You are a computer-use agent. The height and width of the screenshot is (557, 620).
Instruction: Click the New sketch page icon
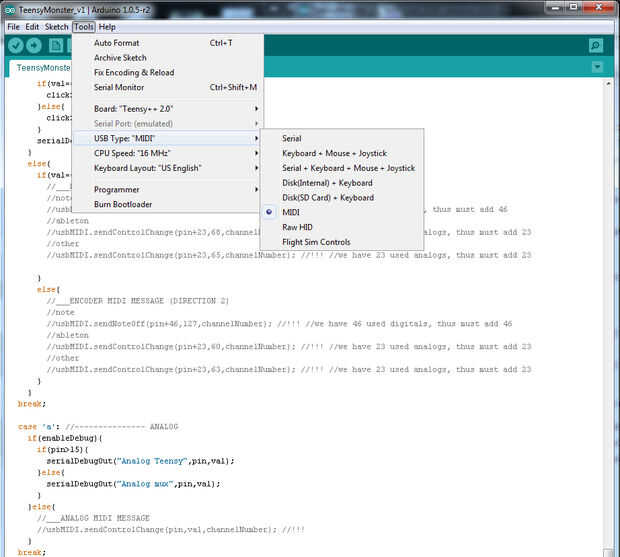point(56,46)
